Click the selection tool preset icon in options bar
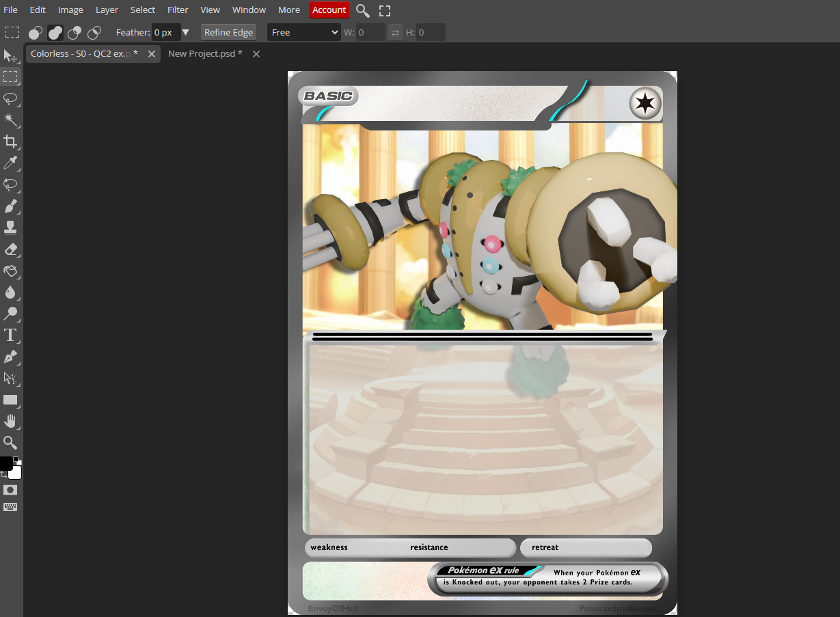840x617 pixels. [x=12, y=32]
